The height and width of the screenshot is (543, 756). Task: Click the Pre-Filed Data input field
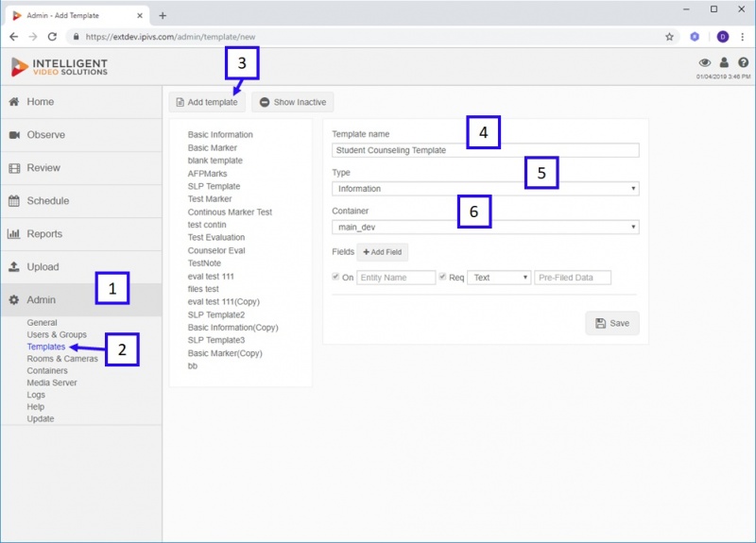(573, 278)
